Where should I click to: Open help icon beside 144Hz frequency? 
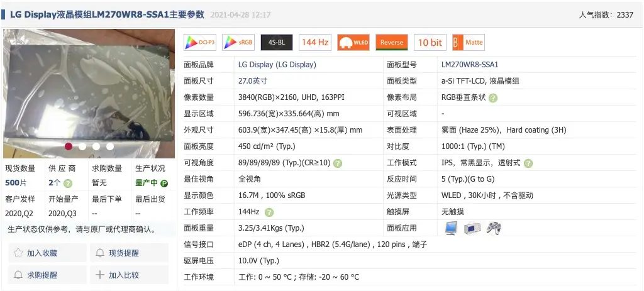point(269,212)
